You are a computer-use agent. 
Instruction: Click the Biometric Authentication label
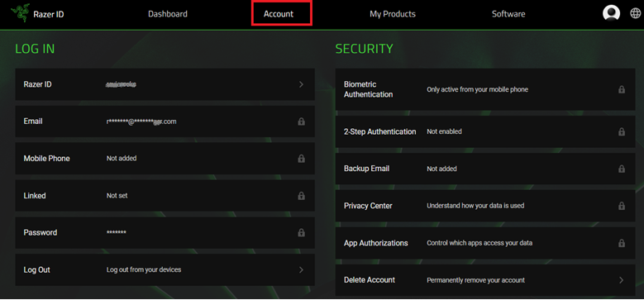369,89
